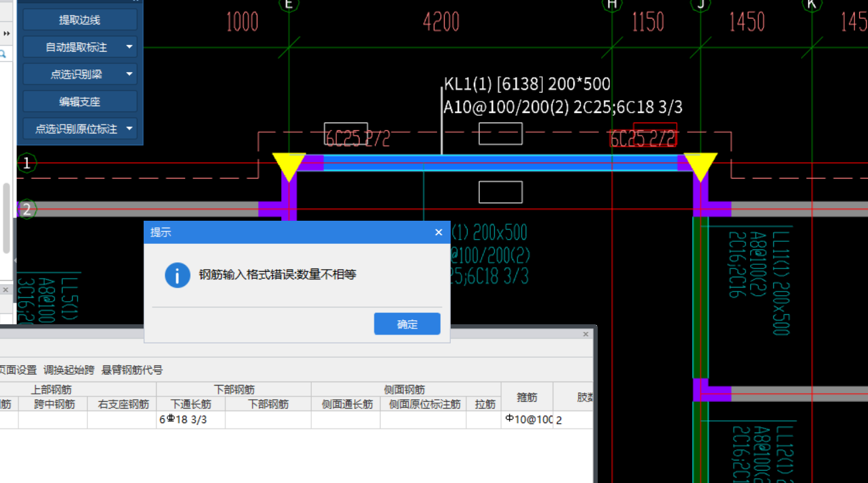Image resolution: width=868 pixels, height=483 pixels.
Task: Click the A10@100/200(2) 2C25;6C18 3/3 label
Action: point(563,108)
